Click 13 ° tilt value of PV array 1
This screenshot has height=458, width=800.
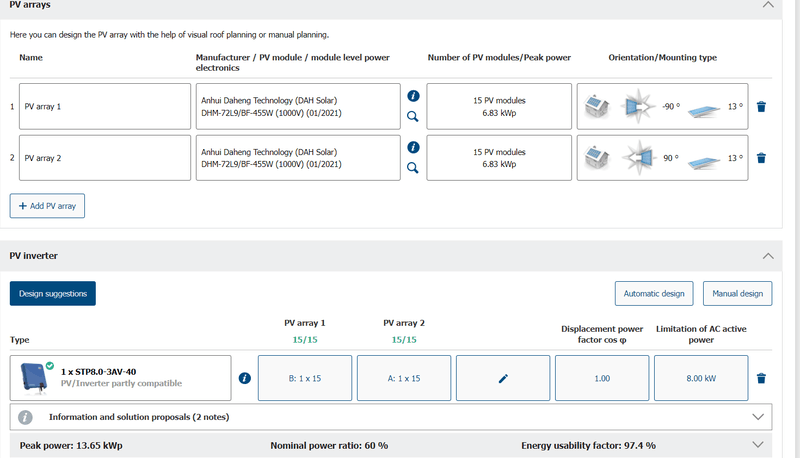pyautogui.click(x=735, y=107)
